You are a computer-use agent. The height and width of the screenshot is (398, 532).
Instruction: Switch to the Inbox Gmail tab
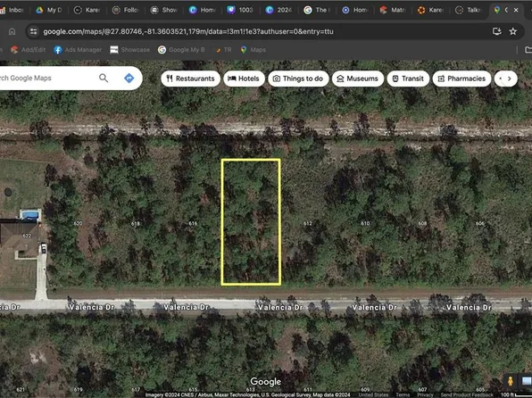[12, 10]
